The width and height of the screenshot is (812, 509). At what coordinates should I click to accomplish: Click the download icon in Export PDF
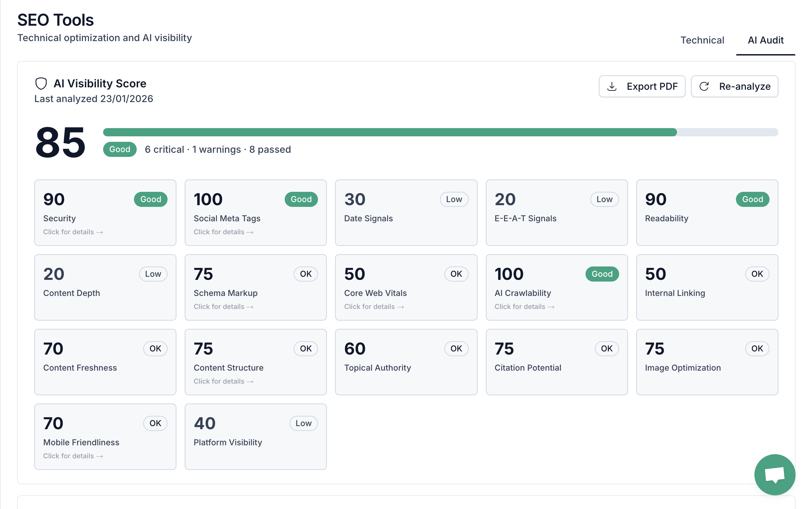[612, 86]
